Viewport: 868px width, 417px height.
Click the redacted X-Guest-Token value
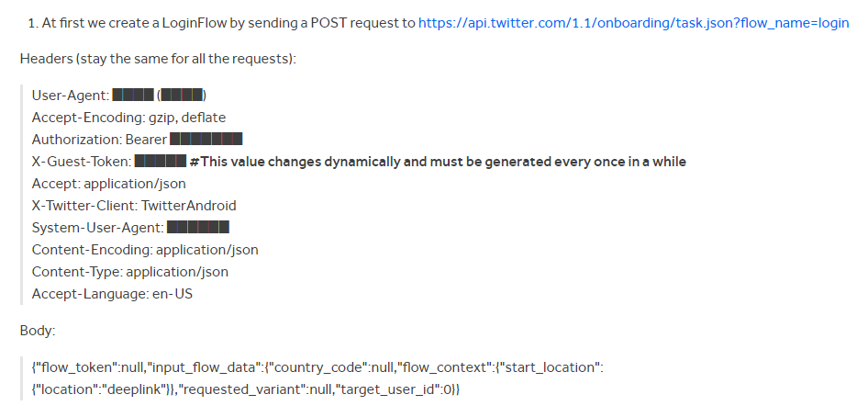(161, 161)
